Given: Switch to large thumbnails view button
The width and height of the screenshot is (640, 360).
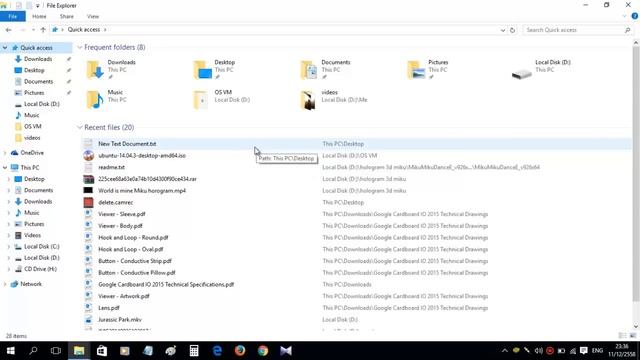Looking at the screenshot, I should coord(633,336).
